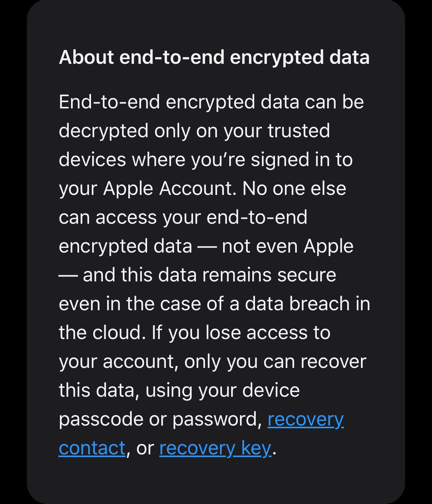Viewport: 432px width, 504px height.
Task: Click the "About end-to-end encrypted data" heading
Action: 214,57
